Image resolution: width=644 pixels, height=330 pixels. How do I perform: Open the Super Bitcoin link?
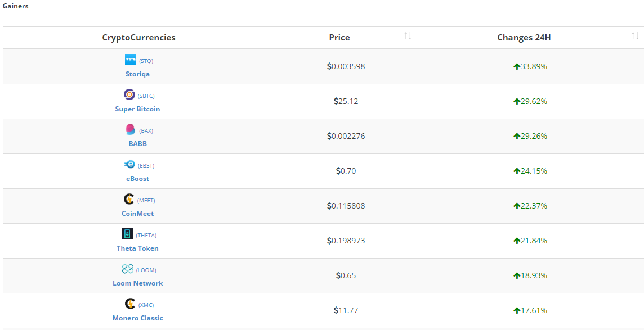click(137, 109)
